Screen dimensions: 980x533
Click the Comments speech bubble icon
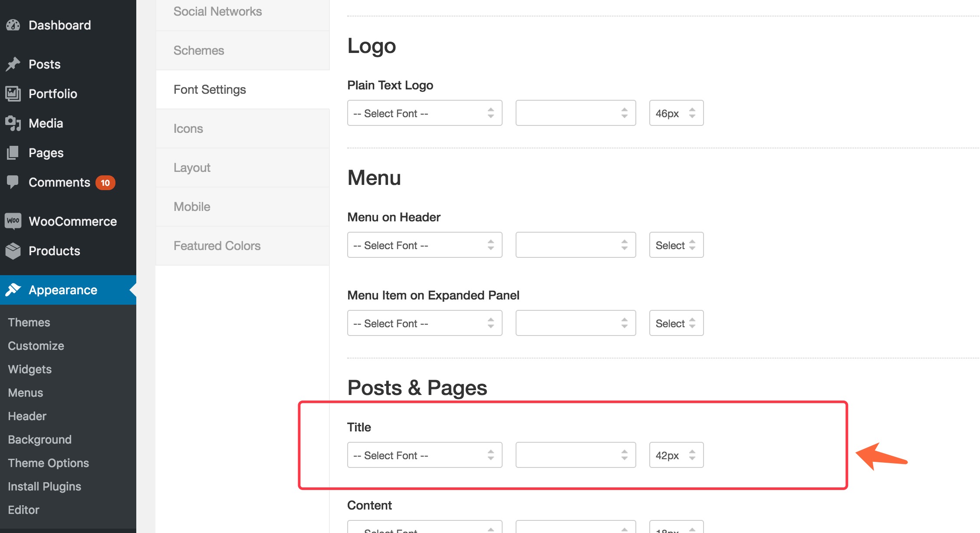(13, 182)
